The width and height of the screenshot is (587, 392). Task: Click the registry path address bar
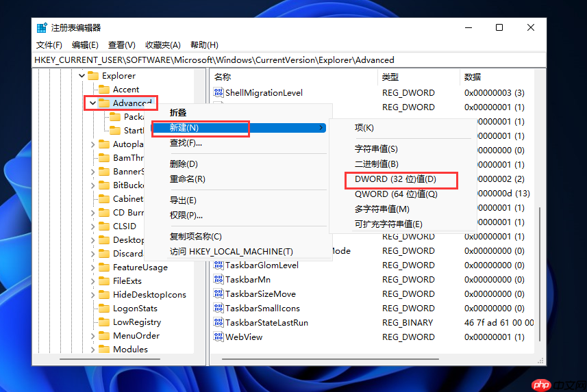(288, 60)
